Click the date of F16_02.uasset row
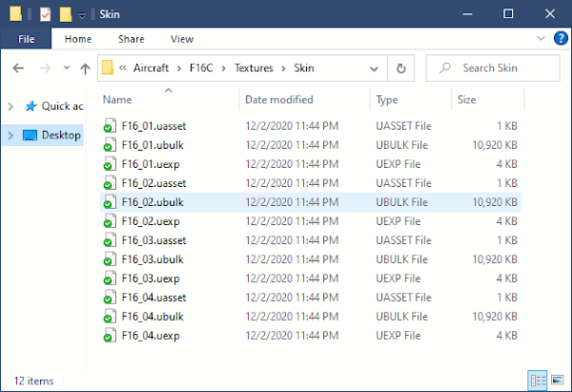This screenshot has width=572, height=392. [x=292, y=183]
